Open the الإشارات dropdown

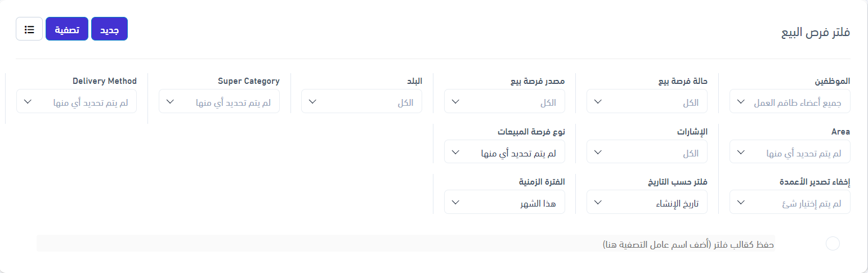pos(647,152)
